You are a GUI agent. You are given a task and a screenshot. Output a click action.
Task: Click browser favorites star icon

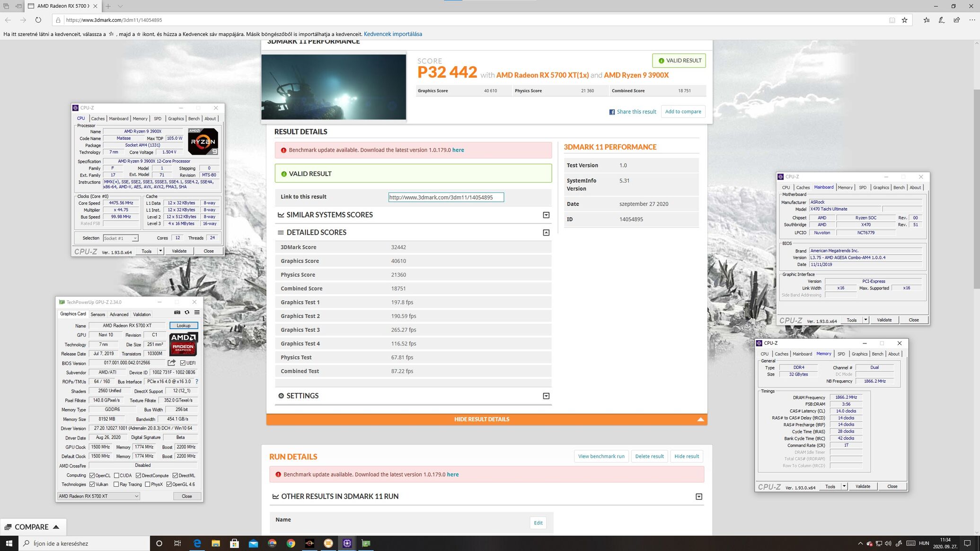(904, 20)
